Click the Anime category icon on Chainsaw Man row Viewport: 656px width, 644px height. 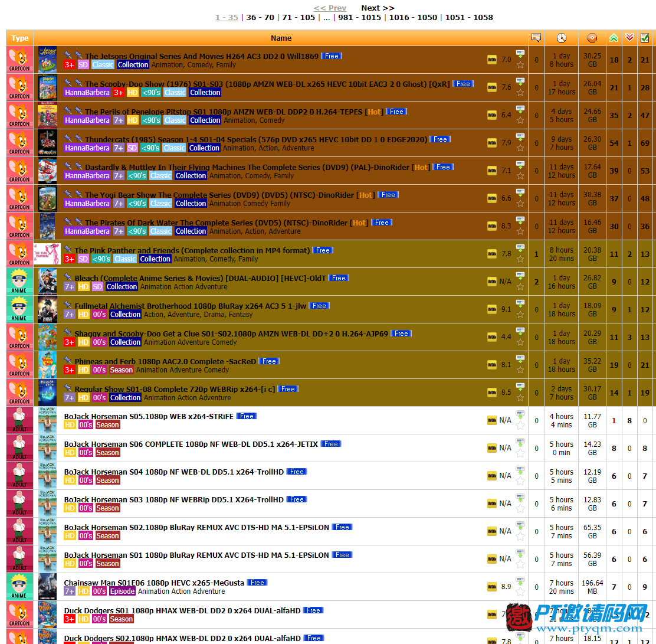19,587
